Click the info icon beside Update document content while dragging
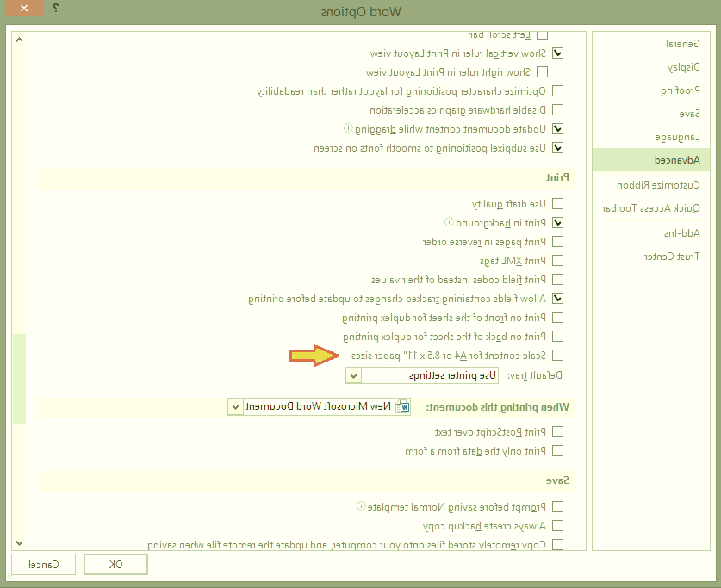 tap(349, 128)
